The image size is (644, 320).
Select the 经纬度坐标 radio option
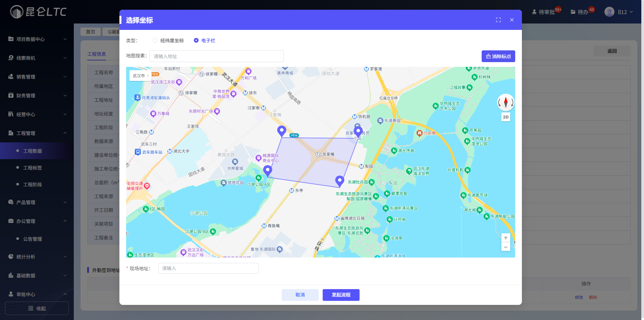coord(155,40)
